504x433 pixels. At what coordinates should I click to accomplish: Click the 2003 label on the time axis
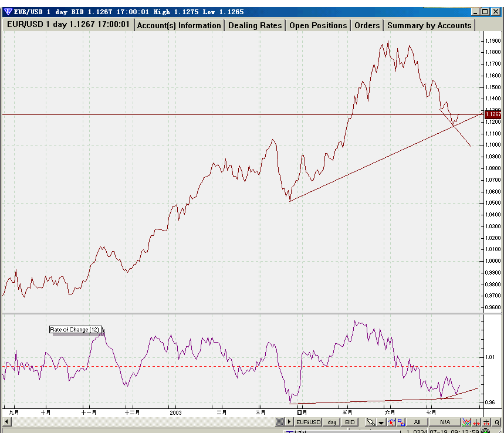tap(175, 412)
